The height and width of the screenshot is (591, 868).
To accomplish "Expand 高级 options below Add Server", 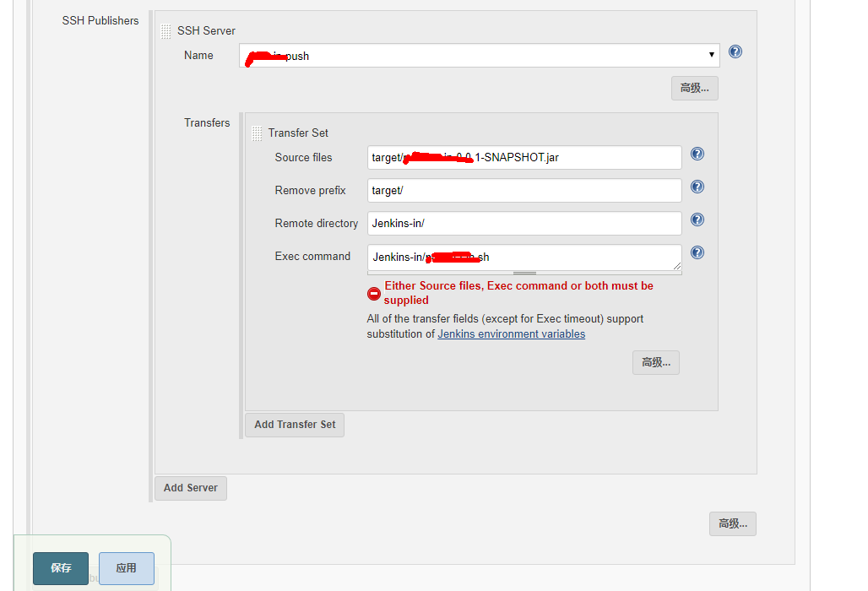I will (733, 523).
